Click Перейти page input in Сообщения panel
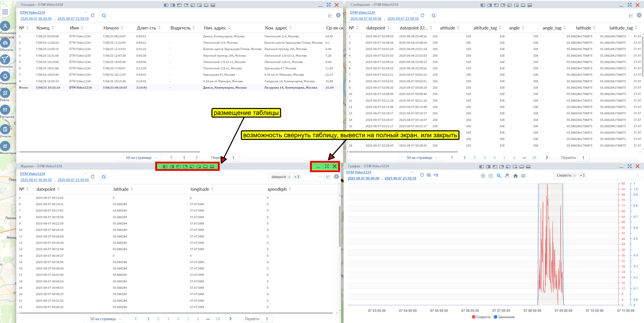This screenshot has height=323, width=644. click(583, 158)
